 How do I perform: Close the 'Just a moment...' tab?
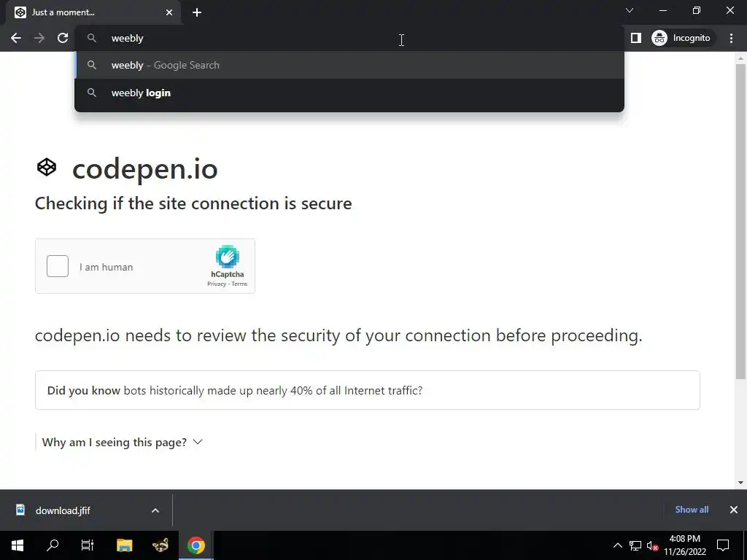click(x=169, y=12)
